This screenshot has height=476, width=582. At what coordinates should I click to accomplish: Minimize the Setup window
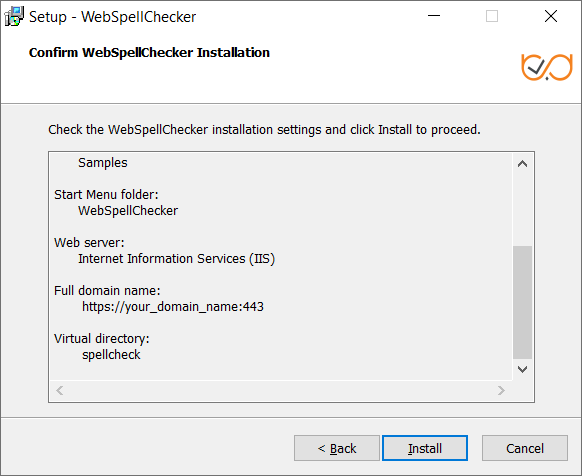click(434, 16)
